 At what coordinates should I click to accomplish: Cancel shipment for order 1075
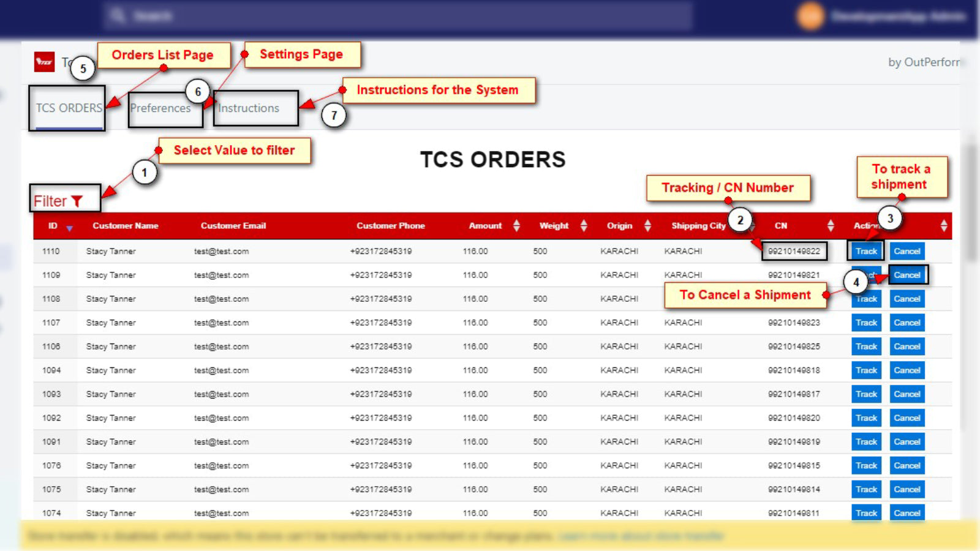[x=907, y=489]
